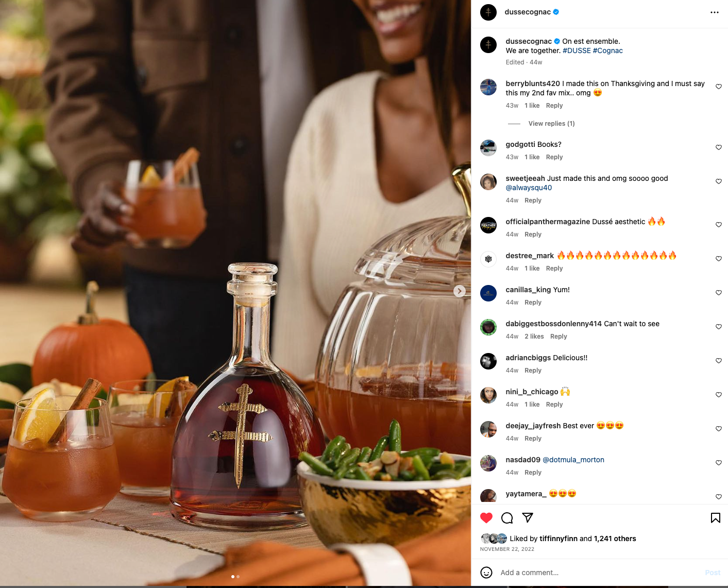View 2 likes on dabiggestbossdonlenny414's comment
Viewport: 728px width, 588px height.
534,337
